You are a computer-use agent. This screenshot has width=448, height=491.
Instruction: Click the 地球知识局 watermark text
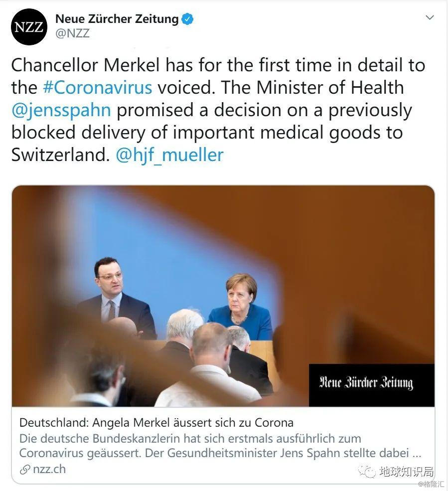(x=406, y=471)
